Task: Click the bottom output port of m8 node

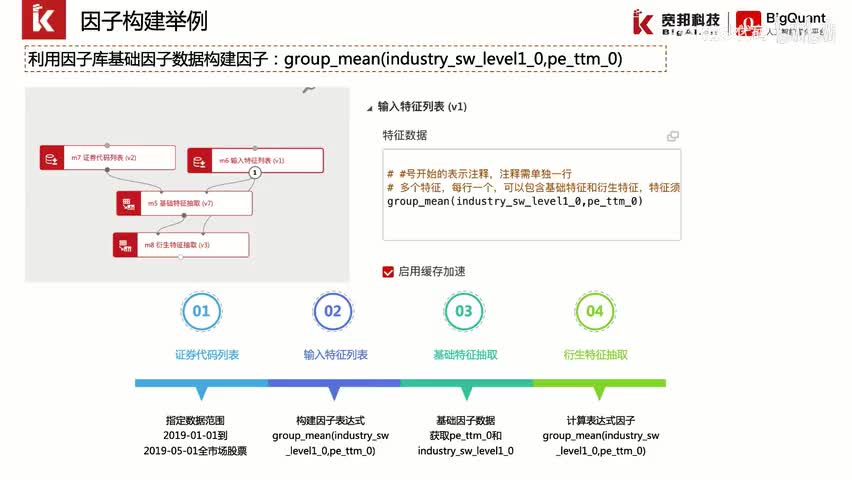Action: click(181, 258)
